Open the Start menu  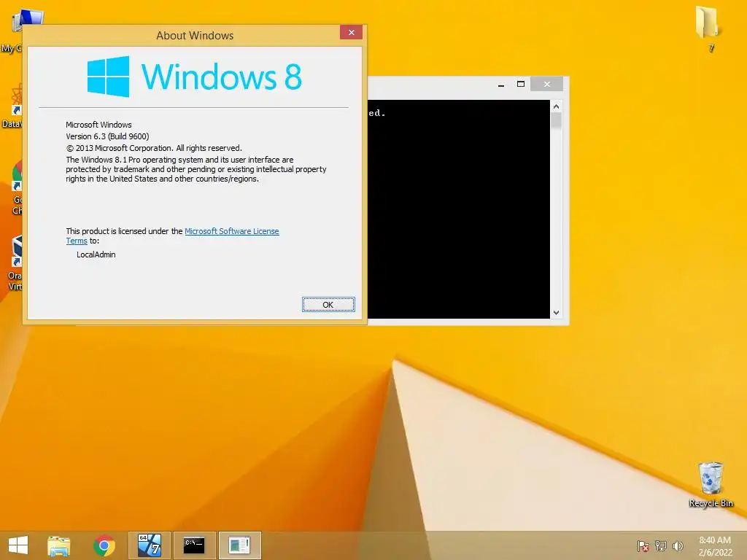point(18,545)
